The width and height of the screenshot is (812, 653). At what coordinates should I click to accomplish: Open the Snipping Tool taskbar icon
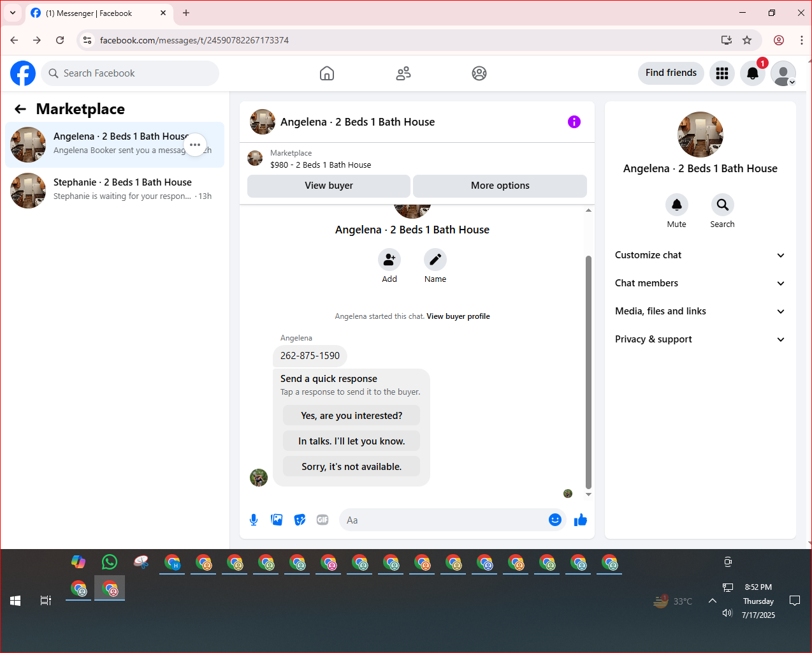[141, 562]
